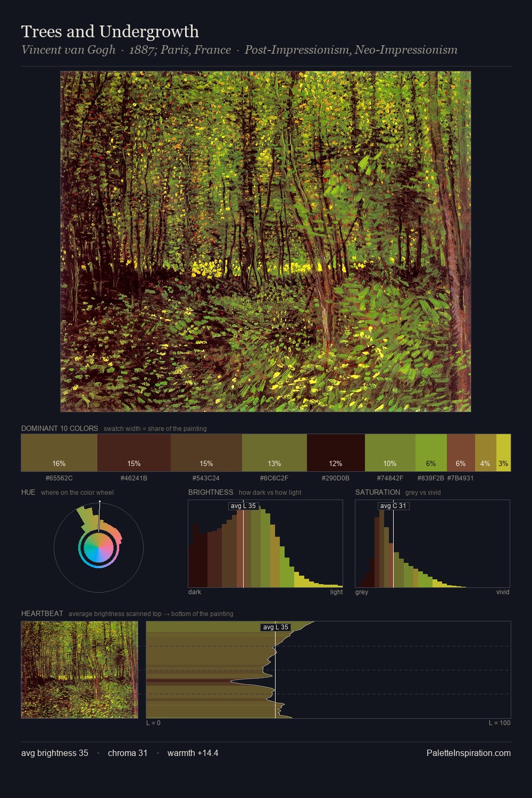This screenshot has height=798, width=532.
Task: Click the chroma 31 footer text
Action: point(128,753)
